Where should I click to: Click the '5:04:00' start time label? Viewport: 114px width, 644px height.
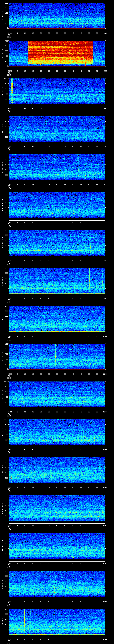[x=9, y=147]
